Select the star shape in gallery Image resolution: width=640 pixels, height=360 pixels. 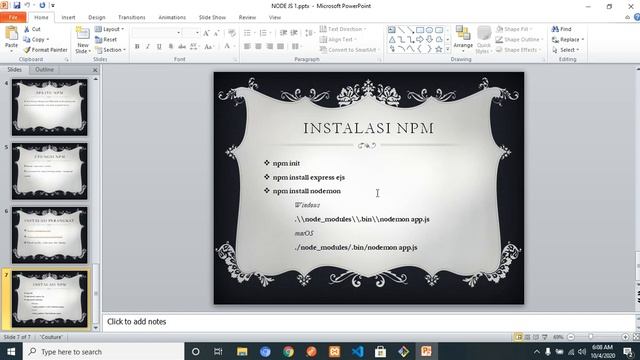pos(439,49)
